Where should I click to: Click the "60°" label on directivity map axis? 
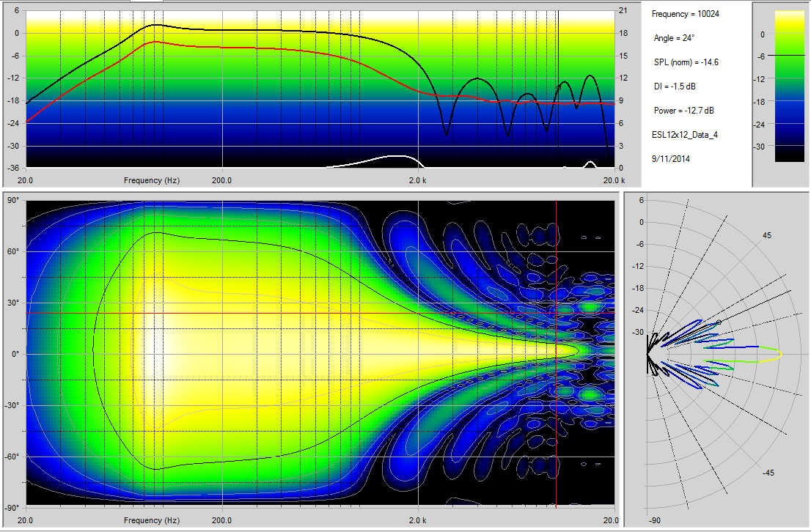(x=13, y=251)
